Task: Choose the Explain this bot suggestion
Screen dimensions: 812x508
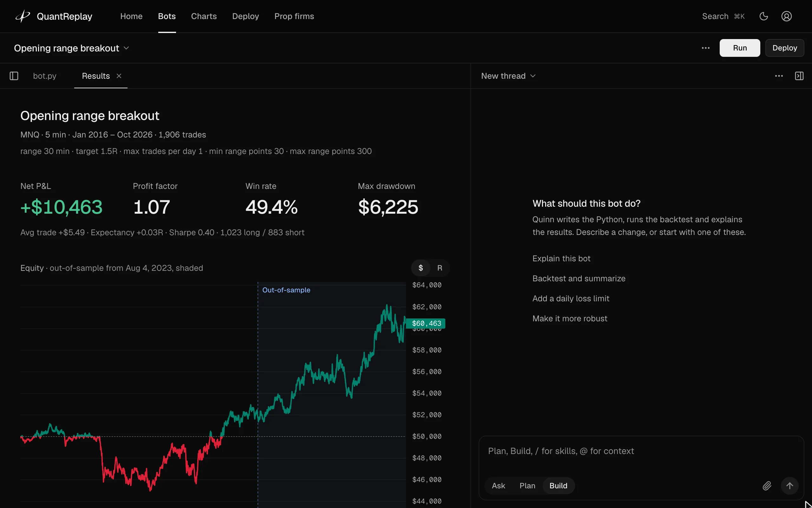Action: pyautogui.click(x=561, y=259)
